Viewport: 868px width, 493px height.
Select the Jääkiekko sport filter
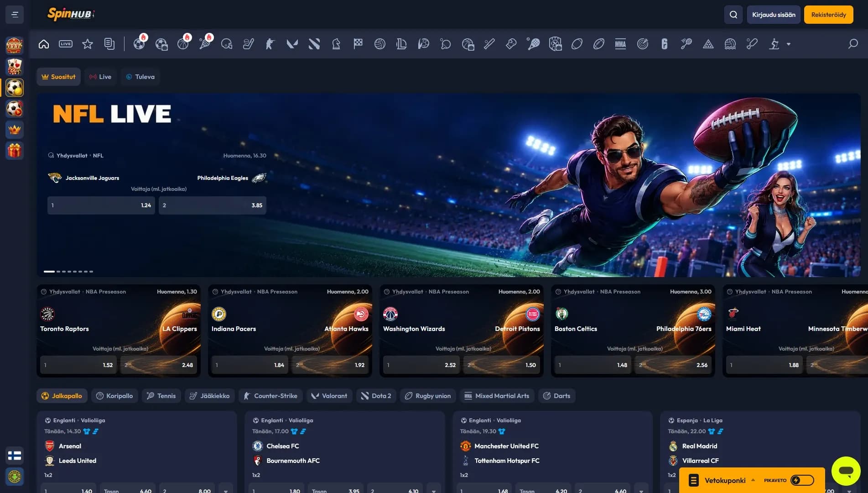tap(210, 396)
